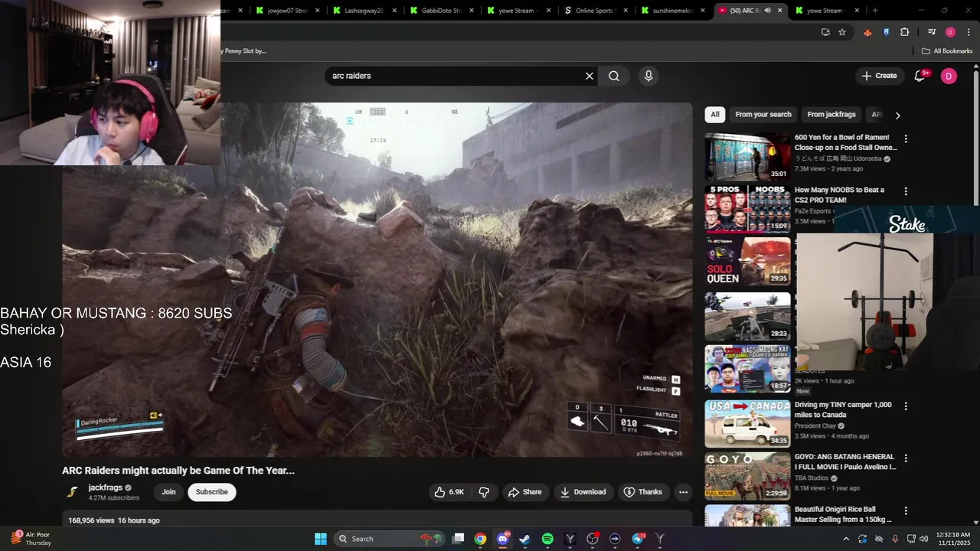Click the Windows taskbar Search box
Screen dimensions: 980x551
389,539
